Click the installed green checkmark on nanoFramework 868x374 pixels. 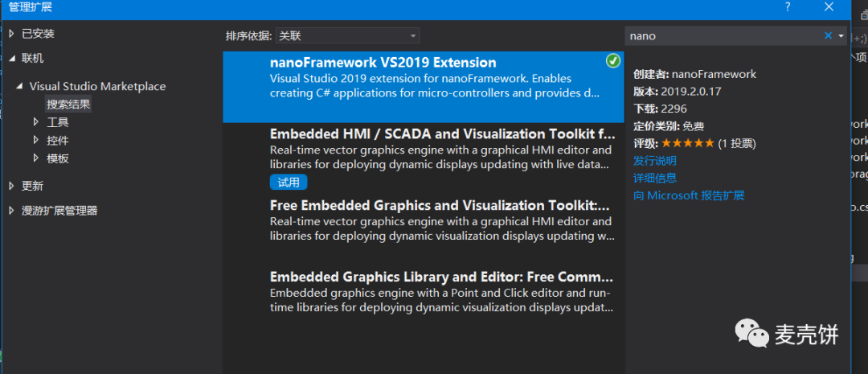(x=612, y=61)
